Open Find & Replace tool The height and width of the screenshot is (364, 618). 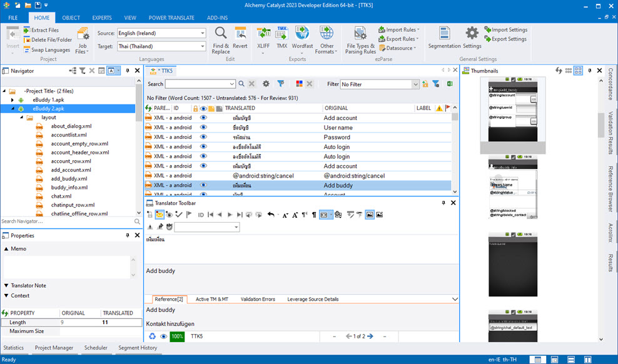pyautogui.click(x=221, y=41)
